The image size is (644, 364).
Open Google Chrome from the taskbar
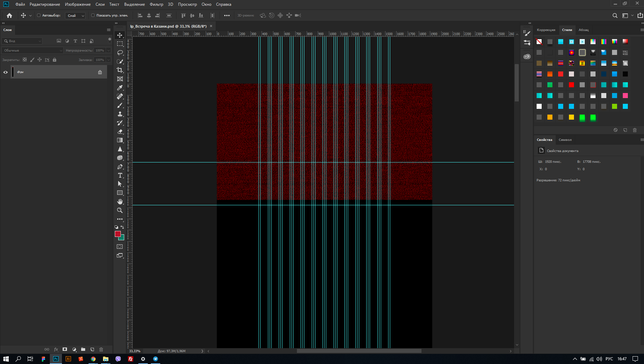click(93, 359)
